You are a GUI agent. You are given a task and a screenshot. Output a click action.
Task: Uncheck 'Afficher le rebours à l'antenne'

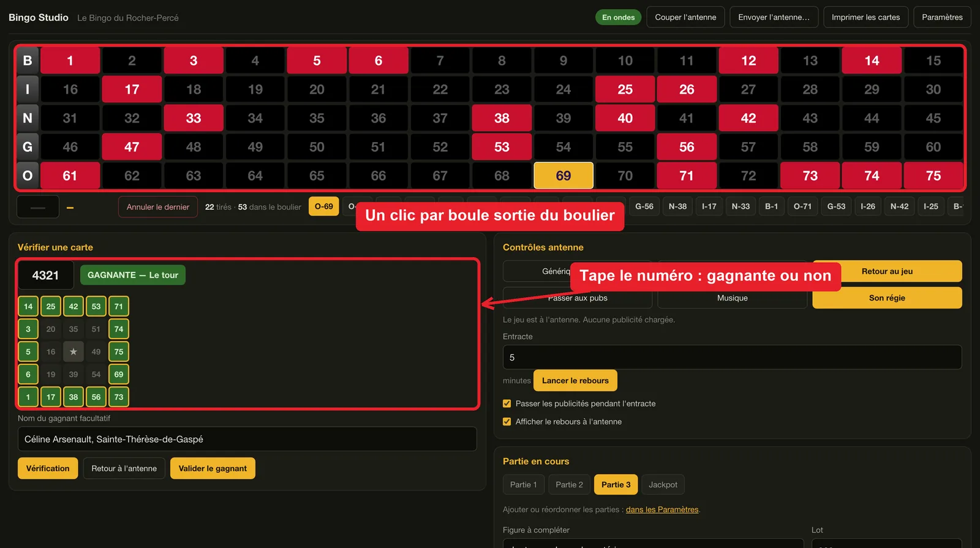[507, 421]
